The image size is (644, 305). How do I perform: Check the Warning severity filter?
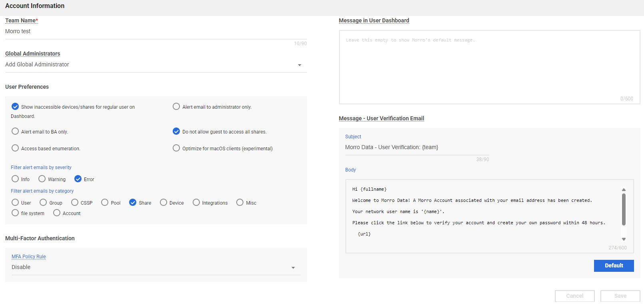pyautogui.click(x=42, y=179)
